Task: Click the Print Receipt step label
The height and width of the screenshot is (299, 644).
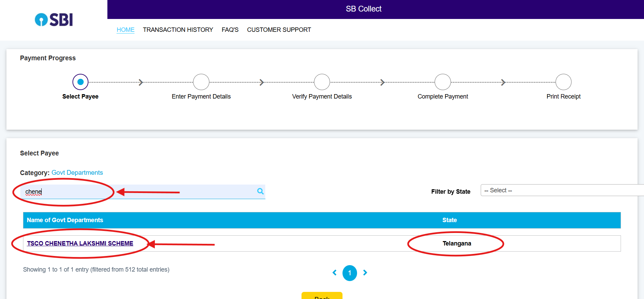Action: 563,97
